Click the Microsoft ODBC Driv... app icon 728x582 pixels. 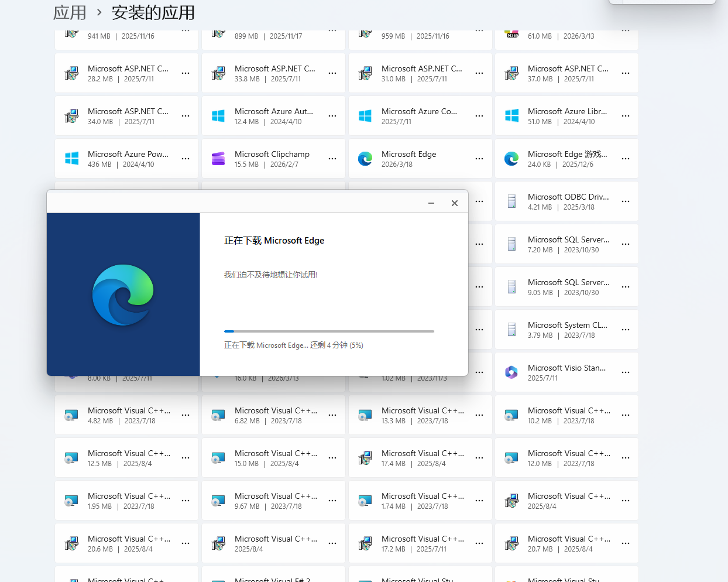tap(511, 201)
